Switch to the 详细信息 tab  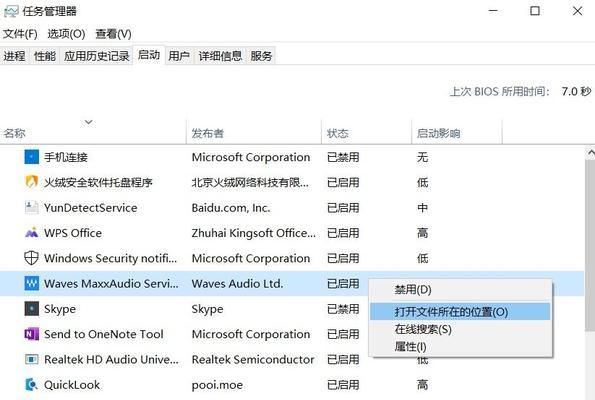point(220,56)
